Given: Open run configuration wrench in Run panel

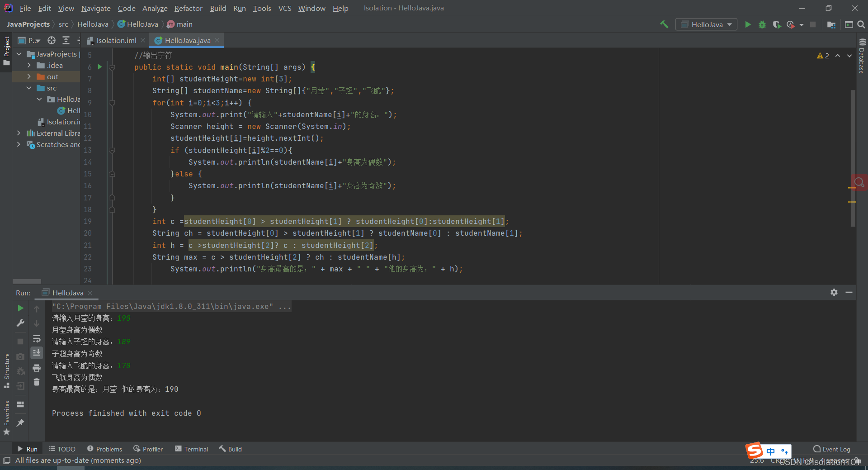Looking at the screenshot, I should (x=20, y=323).
